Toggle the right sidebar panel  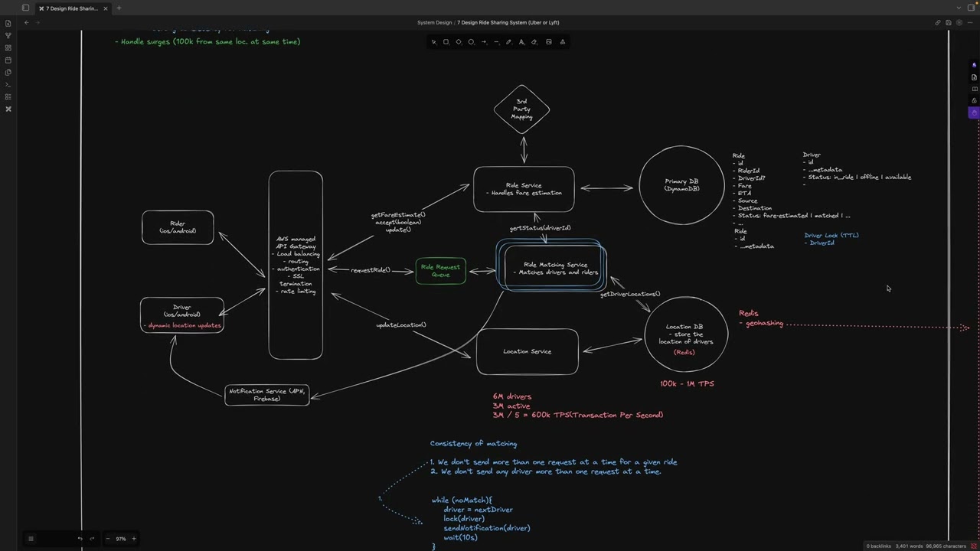972,8
